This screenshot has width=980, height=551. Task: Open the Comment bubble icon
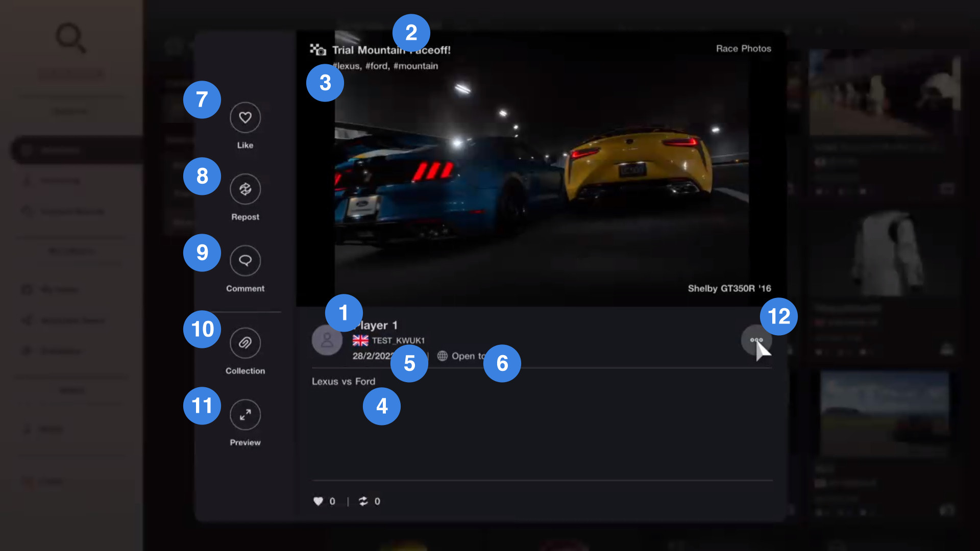click(x=245, y=261)
